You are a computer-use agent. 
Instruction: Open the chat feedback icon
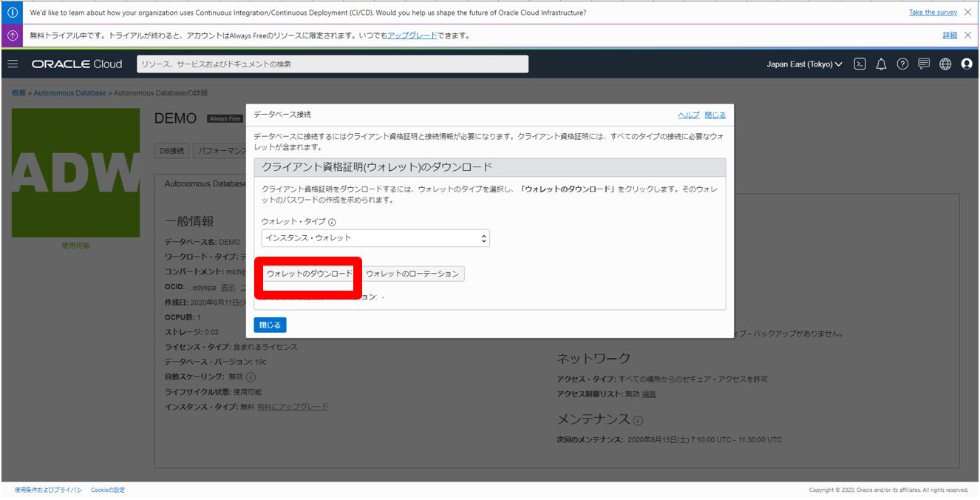pos(924,64)
